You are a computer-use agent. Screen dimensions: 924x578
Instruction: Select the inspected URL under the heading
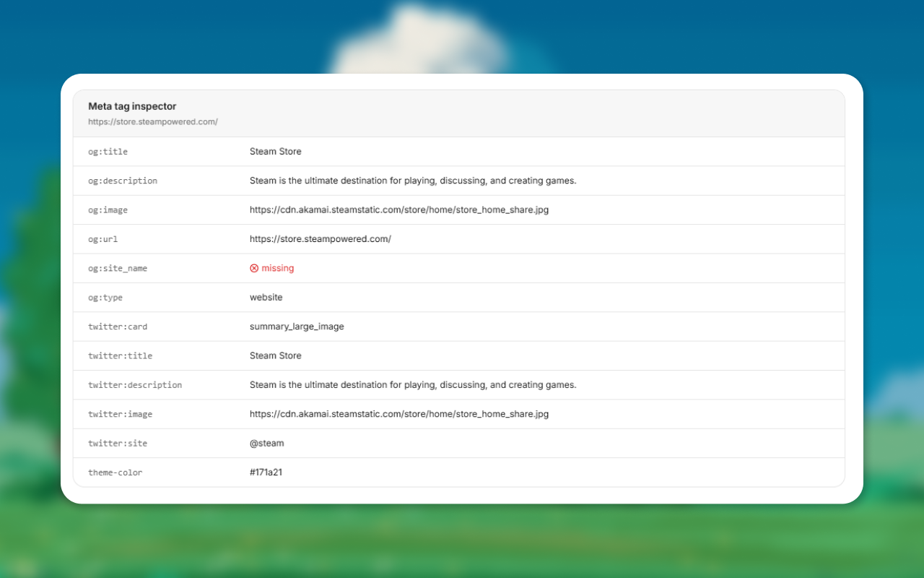coord(153,122)
